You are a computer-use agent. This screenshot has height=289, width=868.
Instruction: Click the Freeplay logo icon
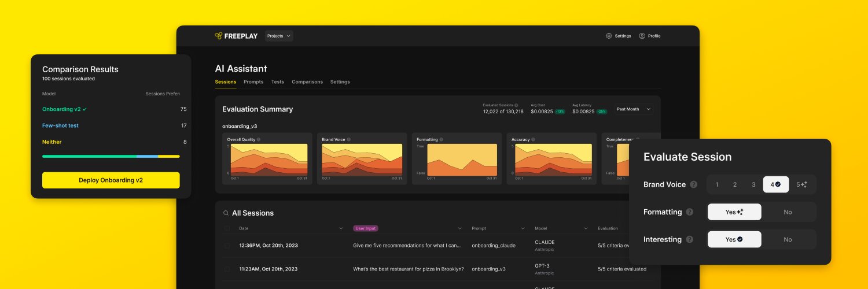pyautogui.click(x=218, y=36)
